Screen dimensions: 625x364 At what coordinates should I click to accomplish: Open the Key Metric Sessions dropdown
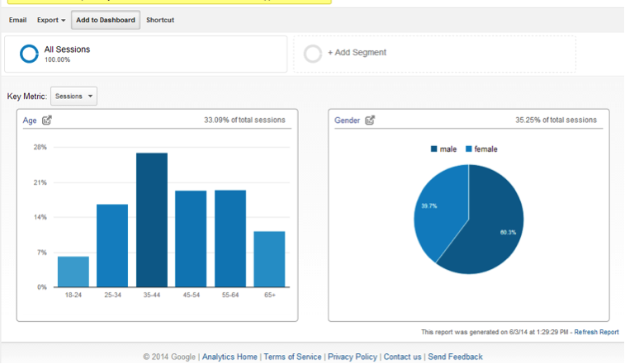tap(73, 96)
